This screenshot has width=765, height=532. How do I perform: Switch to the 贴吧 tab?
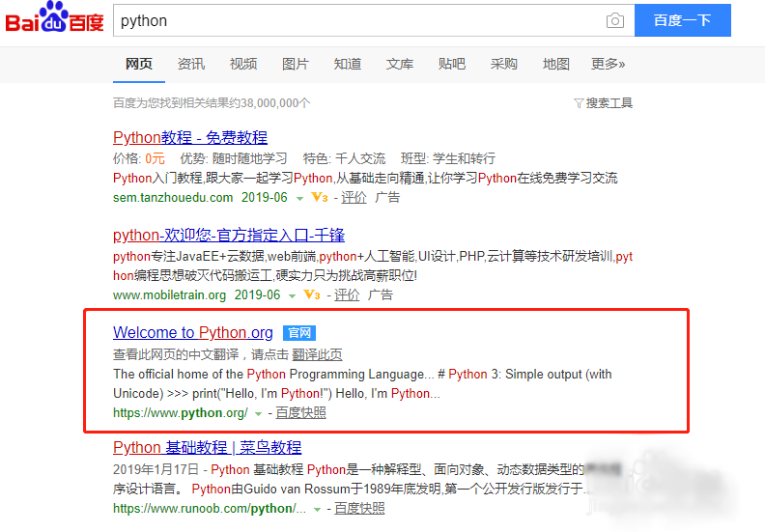[x=452, y=64]
